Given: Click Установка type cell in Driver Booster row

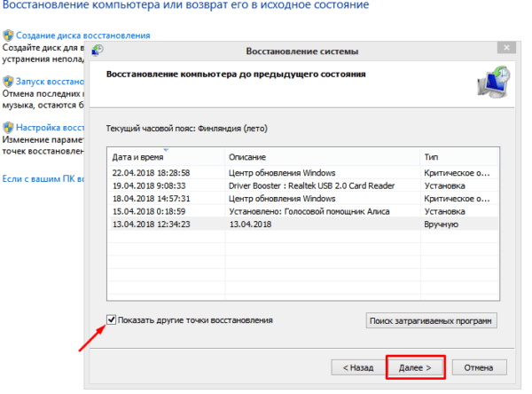Looking at the screenshot, I should 444,185.
